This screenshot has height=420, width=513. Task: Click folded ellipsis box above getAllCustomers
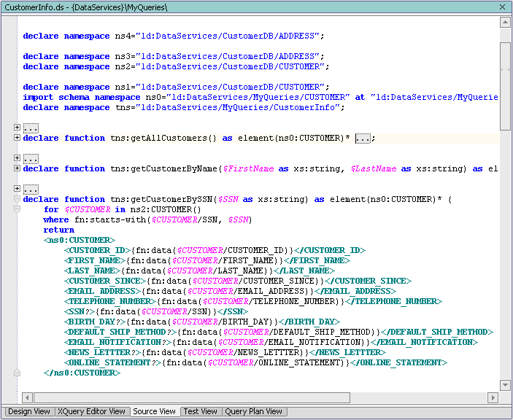31,128
